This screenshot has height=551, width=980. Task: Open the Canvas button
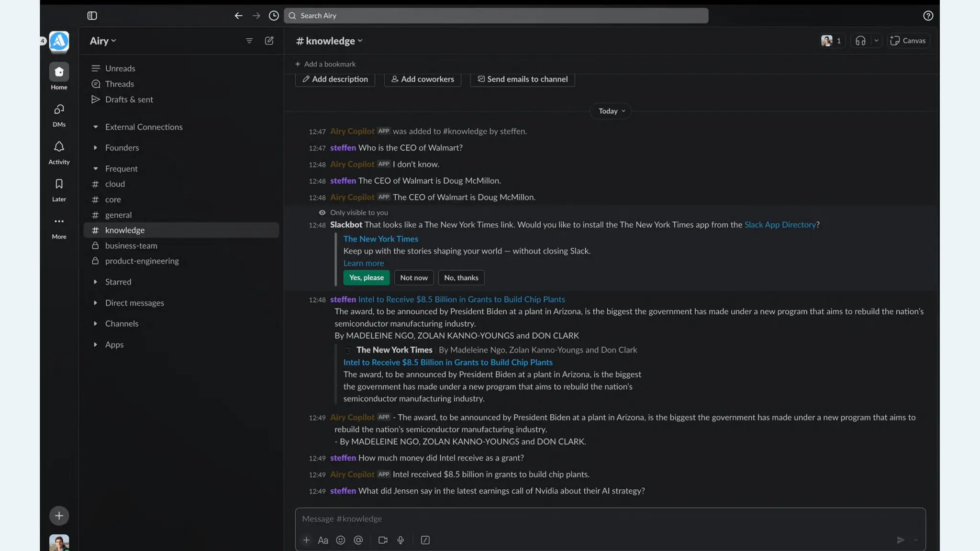tap(908, 41)
